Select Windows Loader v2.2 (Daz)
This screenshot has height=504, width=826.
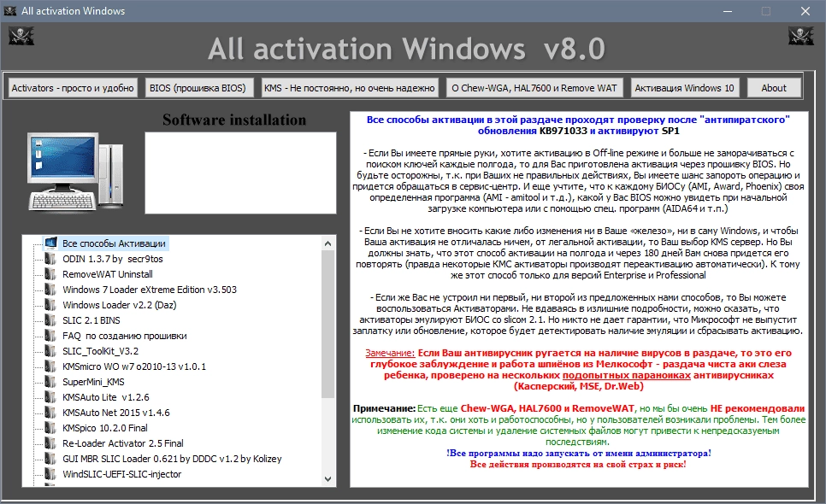120,305
